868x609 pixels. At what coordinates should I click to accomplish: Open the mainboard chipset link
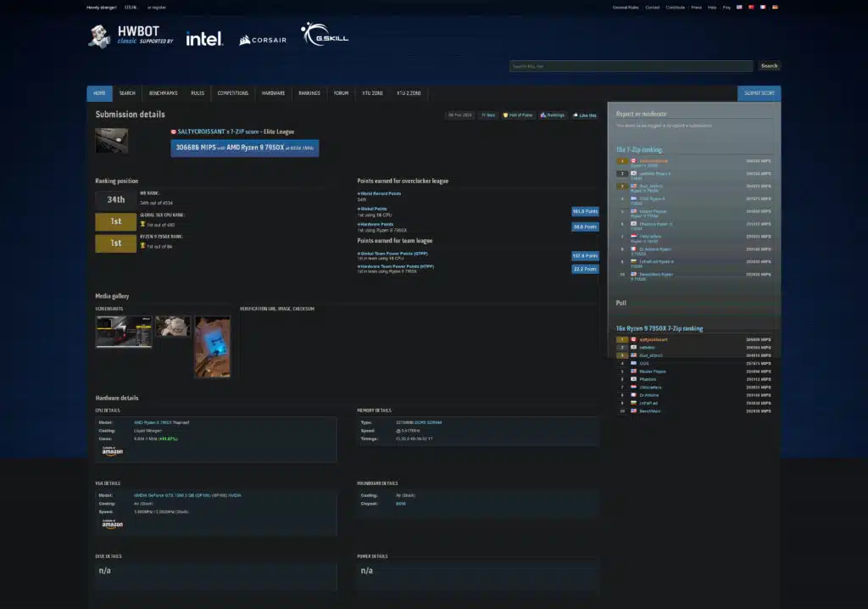click(401, 504)
